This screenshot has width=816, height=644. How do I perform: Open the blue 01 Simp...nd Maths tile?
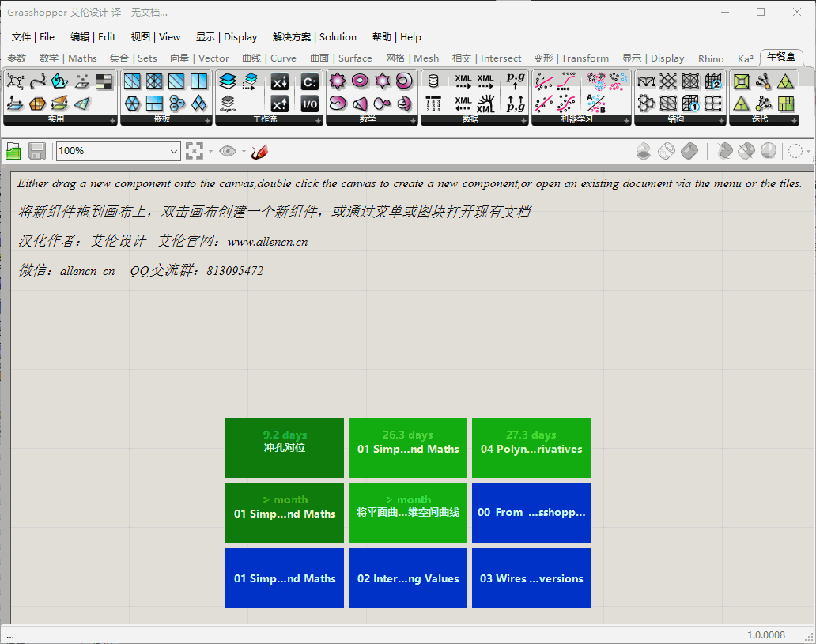point(285,578)
